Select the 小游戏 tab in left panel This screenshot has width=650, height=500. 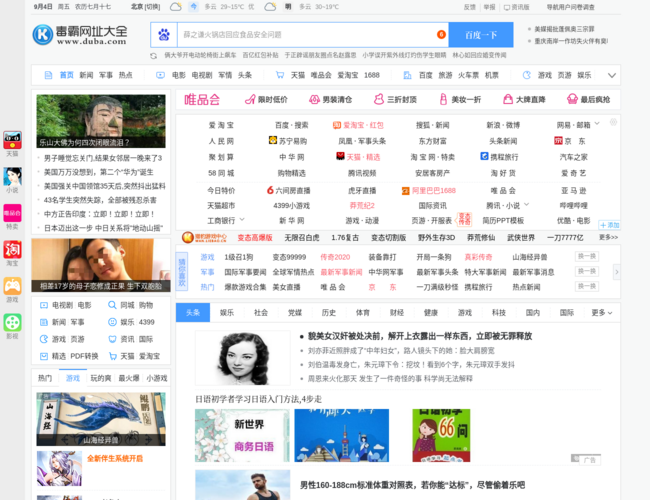pyautogui.click(x=157, y=378)
